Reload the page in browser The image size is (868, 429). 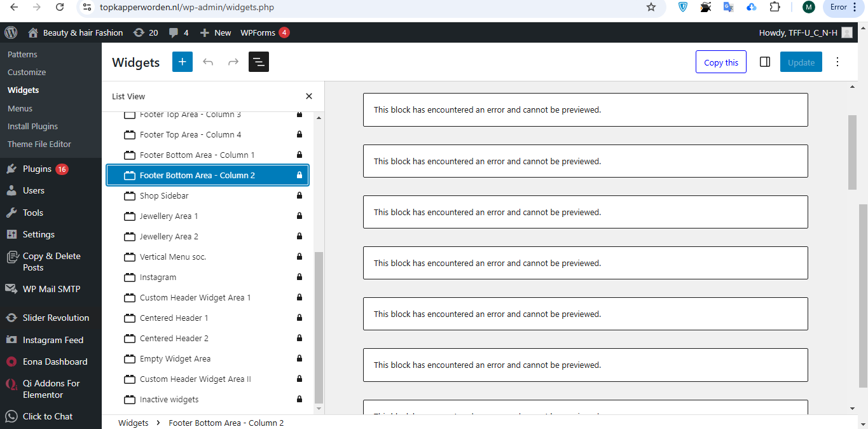click(59, 7)
